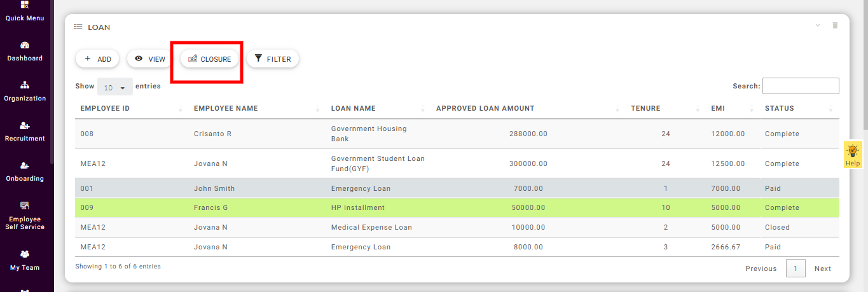Open Recruitment from the sidebar
This screenshot has width=868, height=292.
25,126
